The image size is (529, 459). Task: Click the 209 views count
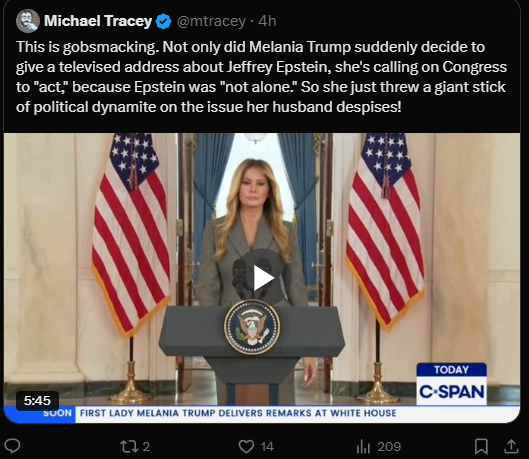(x=389, y=447)
